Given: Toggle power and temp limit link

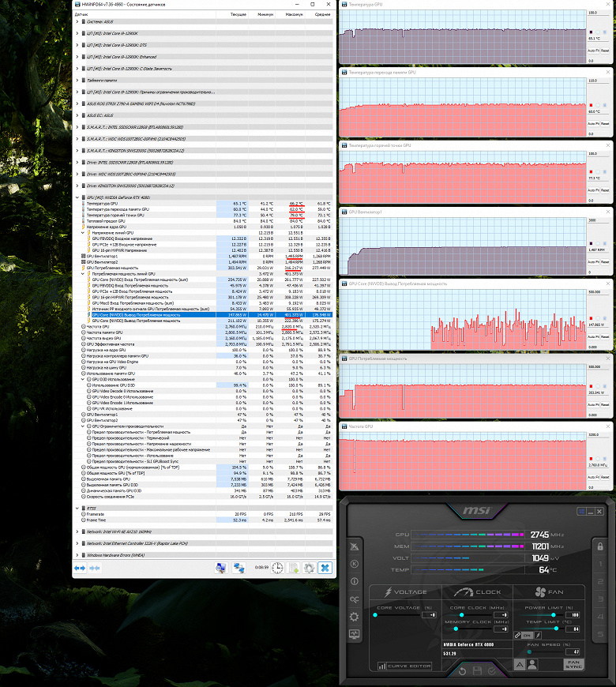Looking at the screenshot, I should click(518, 635).
